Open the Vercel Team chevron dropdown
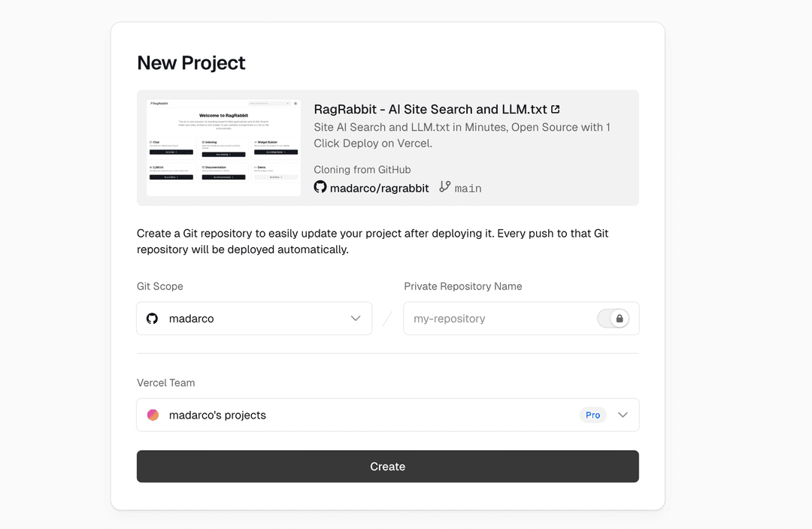The width and height of the screenshot is (812, 529). [623, 415]
